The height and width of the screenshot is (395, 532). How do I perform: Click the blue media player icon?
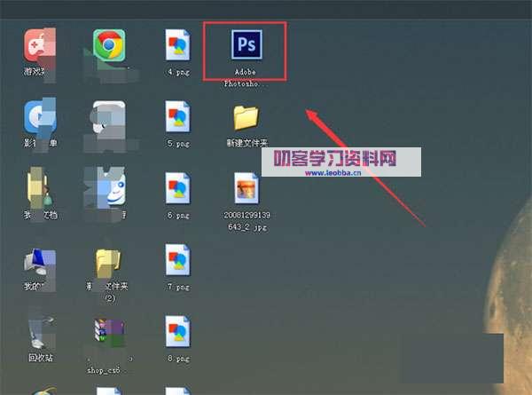pos(39,117)
